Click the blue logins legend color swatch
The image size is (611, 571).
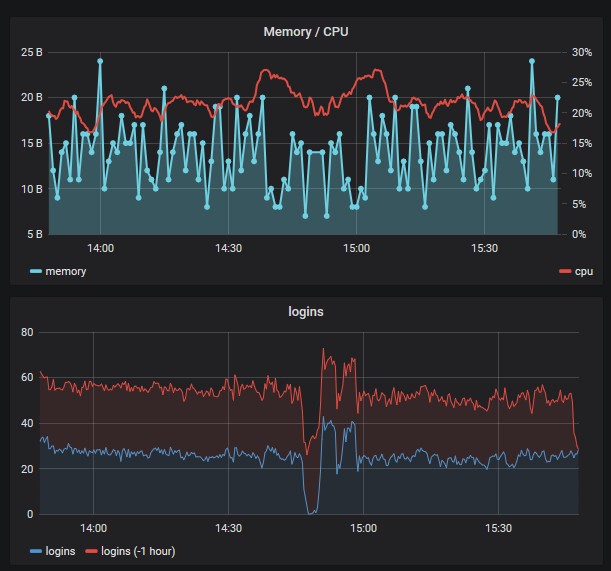[36, 550]
